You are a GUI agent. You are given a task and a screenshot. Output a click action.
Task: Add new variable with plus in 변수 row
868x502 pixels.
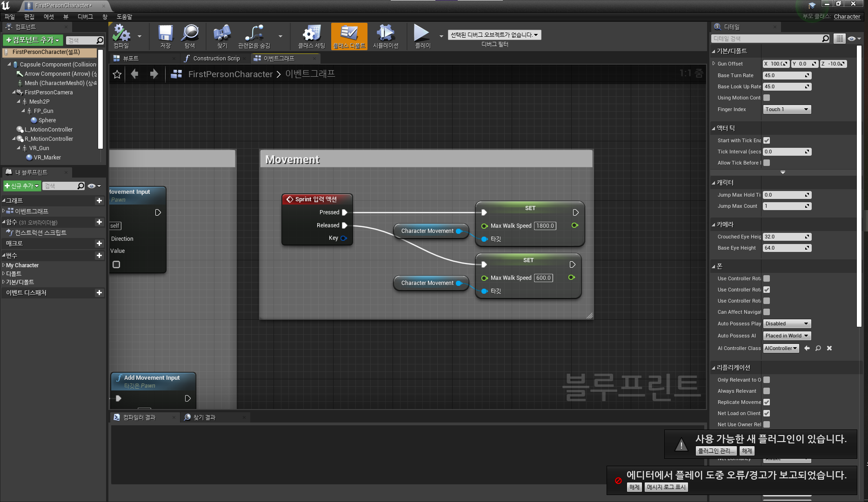pyautogui.click(x=99, y=255)
